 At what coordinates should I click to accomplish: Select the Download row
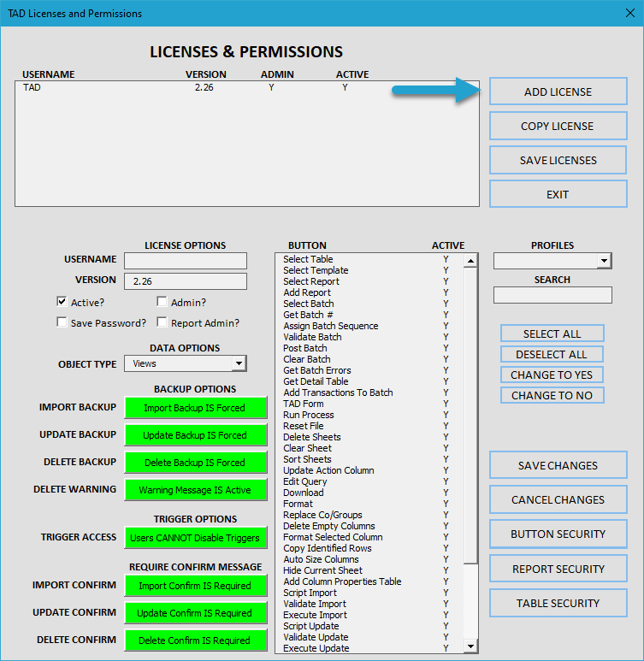click(369, 493)
